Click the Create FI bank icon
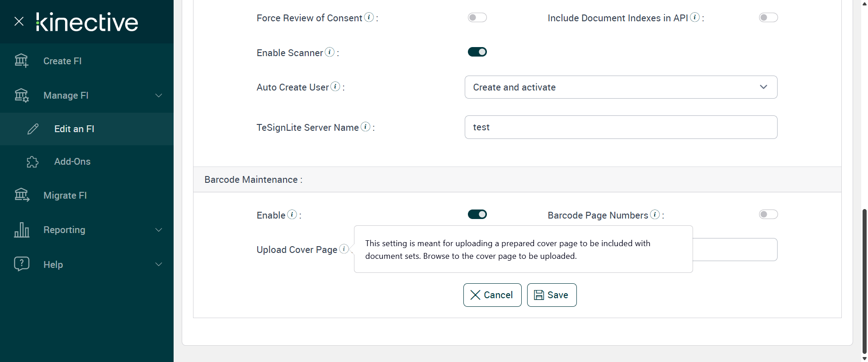The image size is (868, 362). 21,61
